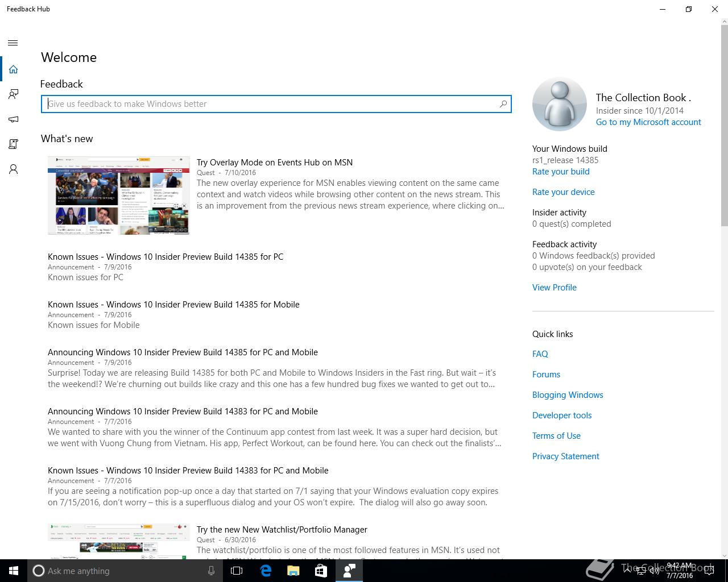The image size is (728, 582).
Task: Click the taskbar clock showing 9:42 AM
Action: (x=680, y=571)
